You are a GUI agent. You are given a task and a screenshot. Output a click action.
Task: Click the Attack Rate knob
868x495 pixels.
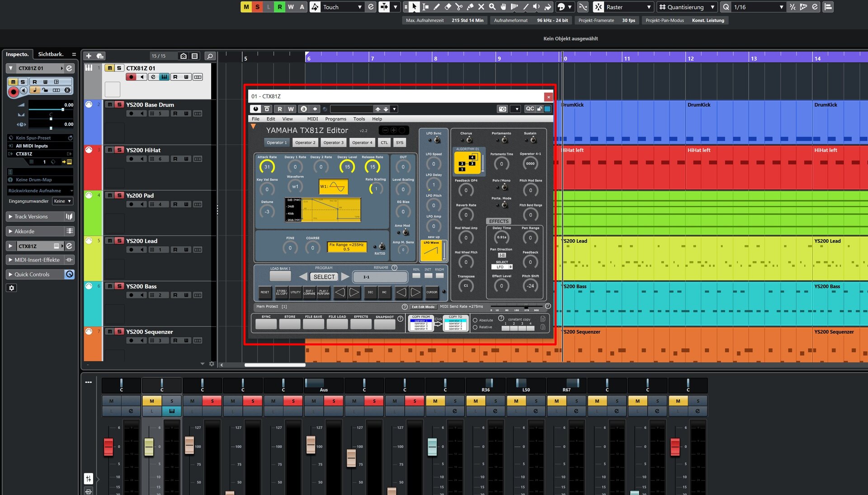(267, 167)
